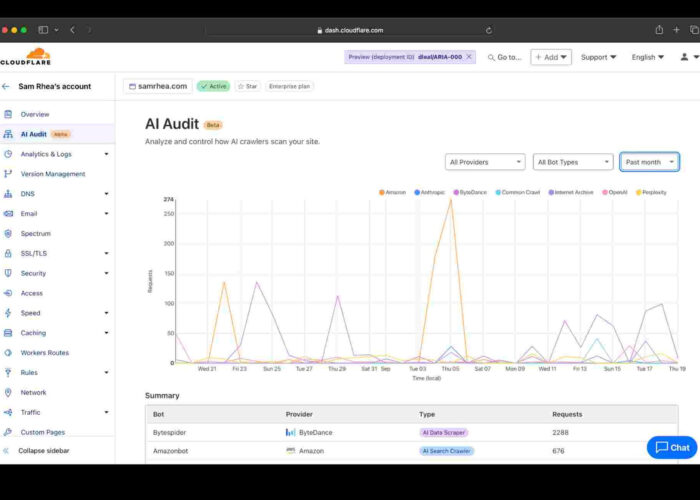The height and width of the screenshot is (500, 700).
Task: Click the Safari address bar
Action: coord(350,30)
